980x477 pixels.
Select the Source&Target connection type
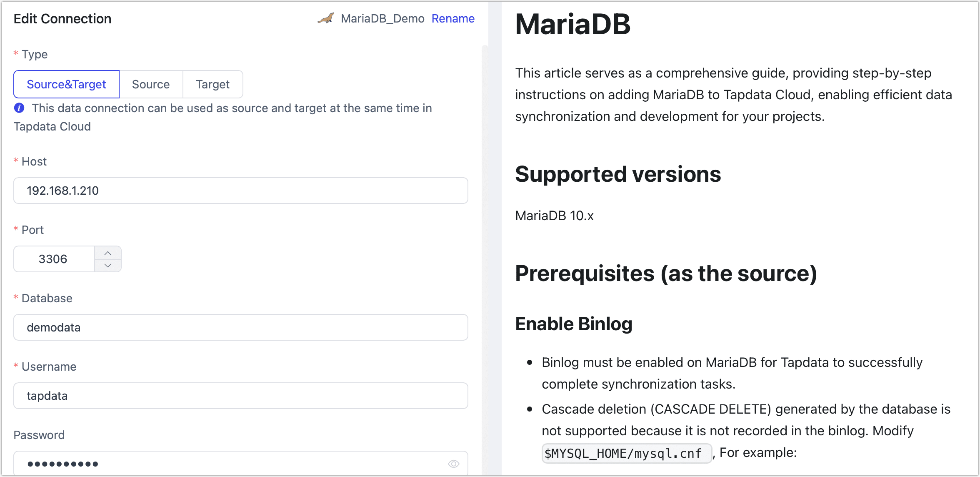67,84
